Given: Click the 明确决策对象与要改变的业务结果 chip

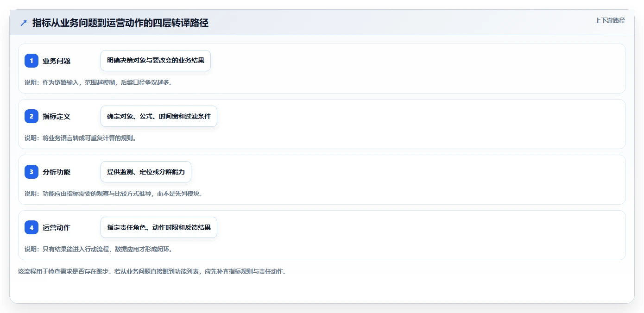Looking at the screenshot, I should 156,61.
